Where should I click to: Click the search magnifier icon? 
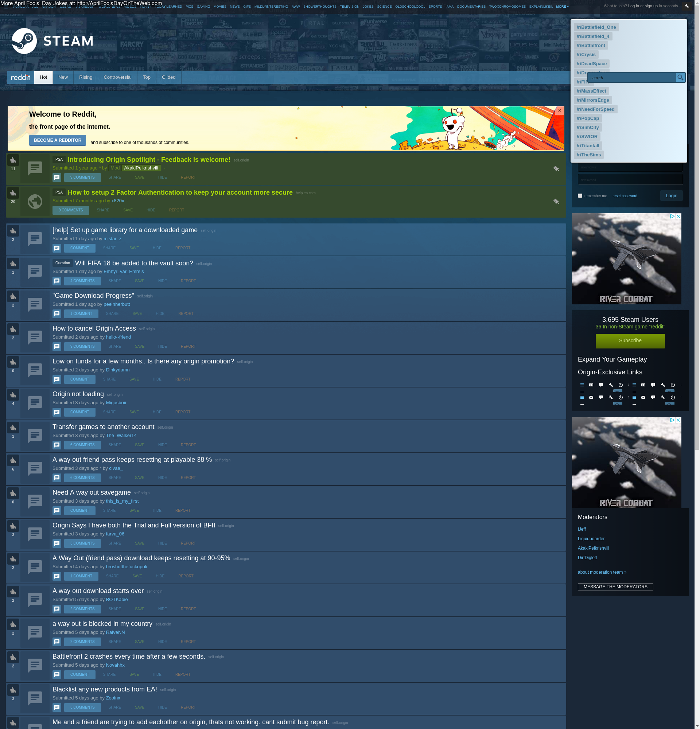680,77
